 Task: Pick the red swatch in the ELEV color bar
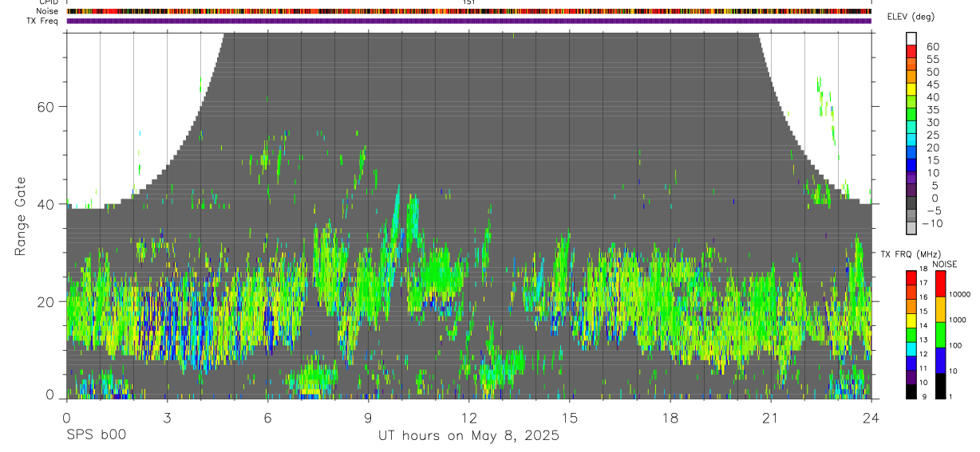pyautogui.click(x=912, y=50)
